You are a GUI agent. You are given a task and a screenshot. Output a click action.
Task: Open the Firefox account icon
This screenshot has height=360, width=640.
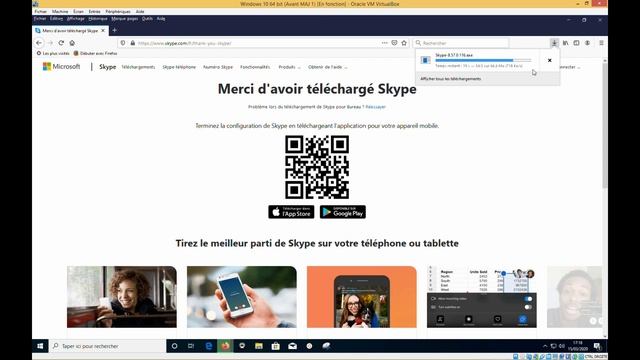point(587,43)
